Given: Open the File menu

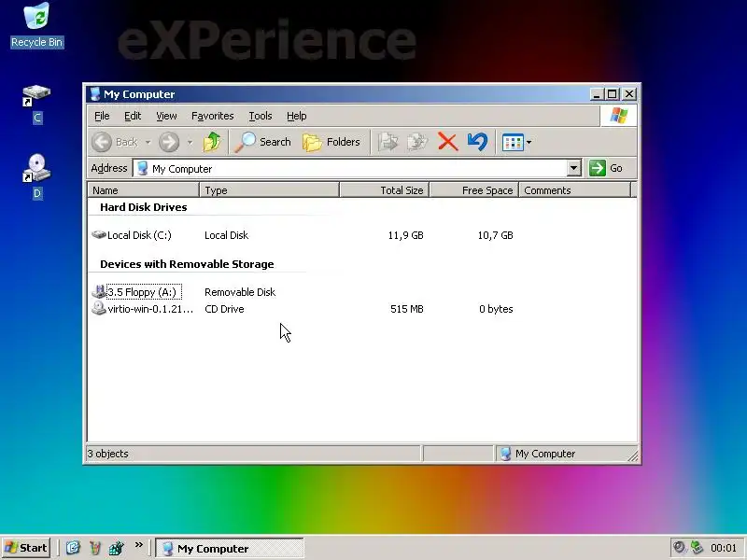Looking at the screenshot, I should 102,116.
